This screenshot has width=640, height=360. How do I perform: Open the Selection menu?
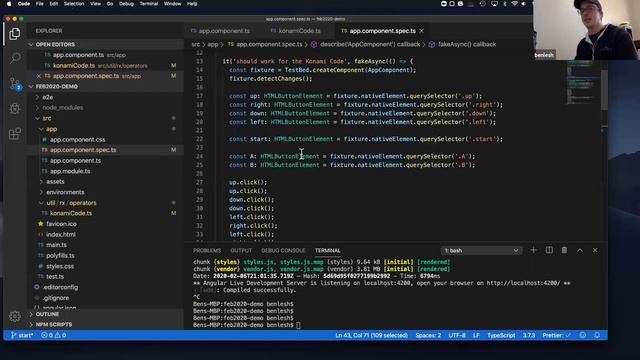[x=74, y=4]
